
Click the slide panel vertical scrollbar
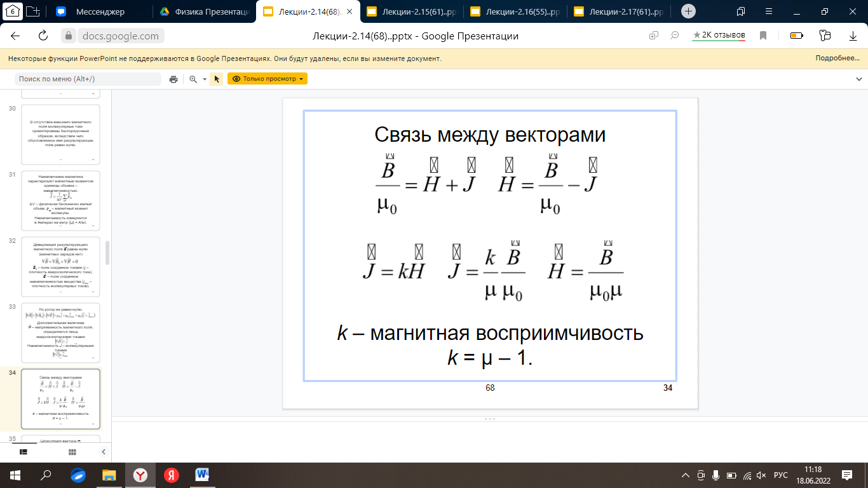coord(107,253)
